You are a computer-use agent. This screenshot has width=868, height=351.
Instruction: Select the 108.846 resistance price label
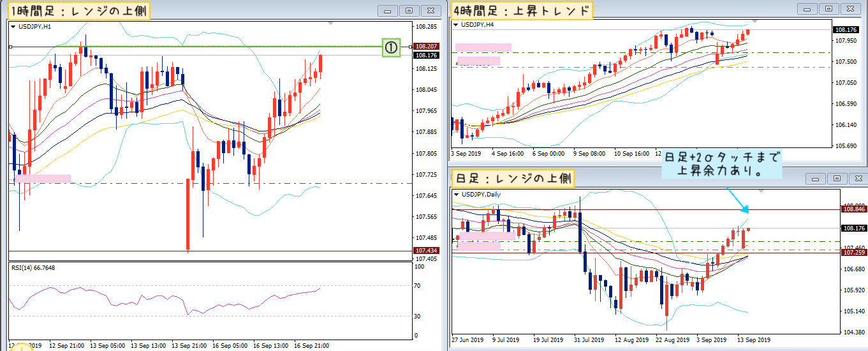click(853, 209)
